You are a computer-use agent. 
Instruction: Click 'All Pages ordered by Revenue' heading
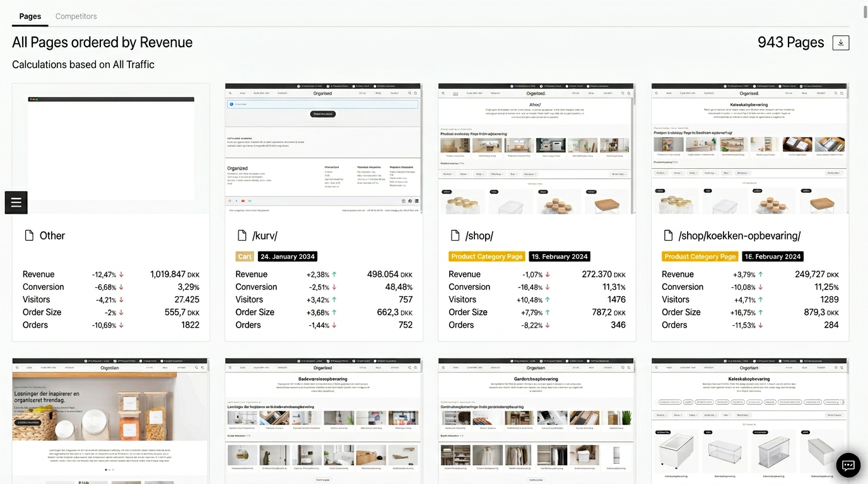102,42
